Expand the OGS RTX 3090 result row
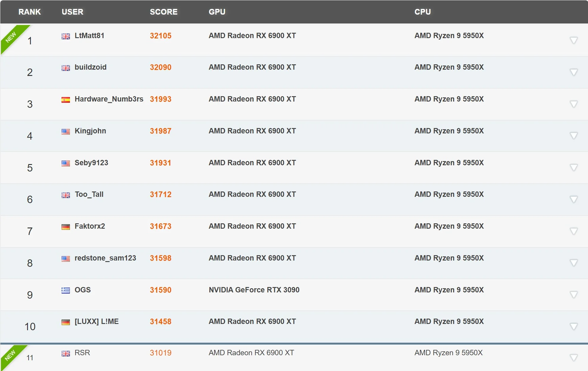 click(574, 295)
